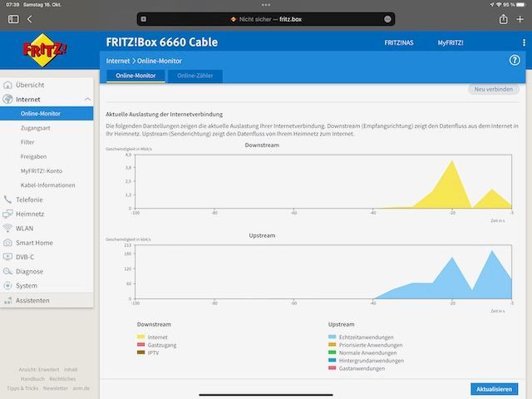Click the Diagnose magnifier icon

click(7, 272)
